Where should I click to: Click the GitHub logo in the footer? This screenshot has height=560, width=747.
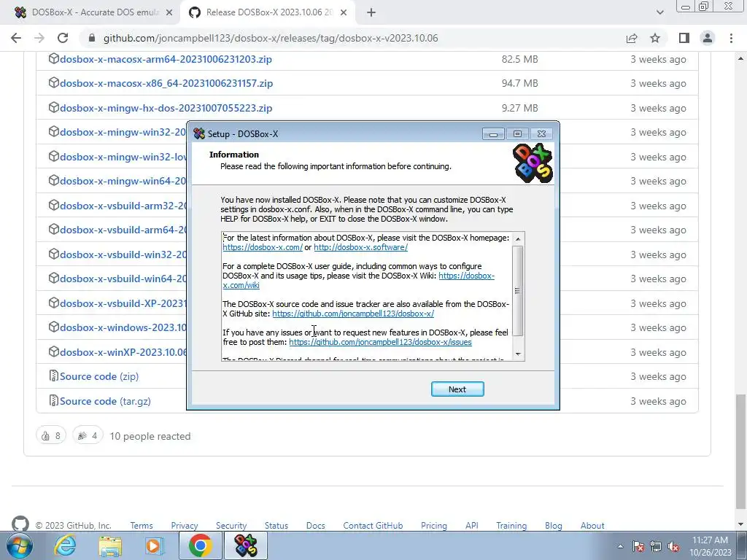[x=20, y=524]
